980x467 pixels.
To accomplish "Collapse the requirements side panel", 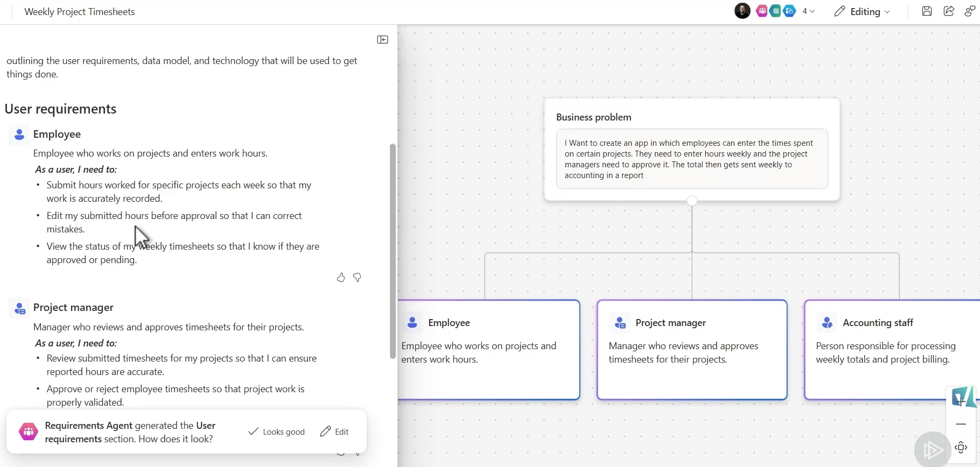I will point(383,39).
